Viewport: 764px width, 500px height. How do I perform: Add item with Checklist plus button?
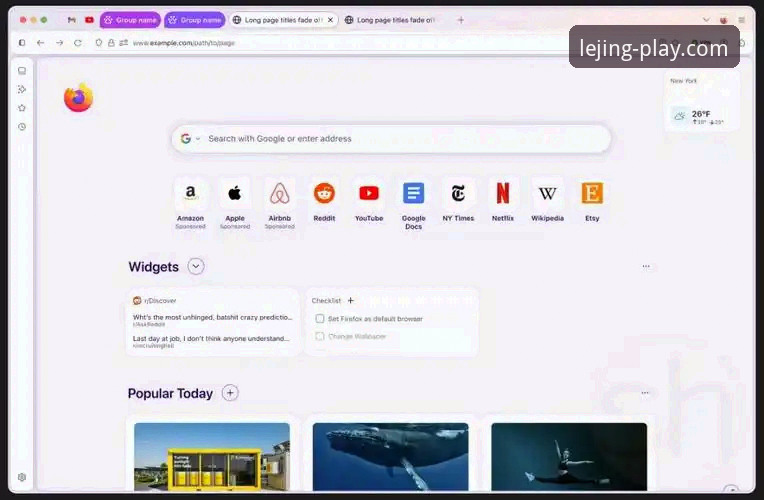tap(350, 301)
